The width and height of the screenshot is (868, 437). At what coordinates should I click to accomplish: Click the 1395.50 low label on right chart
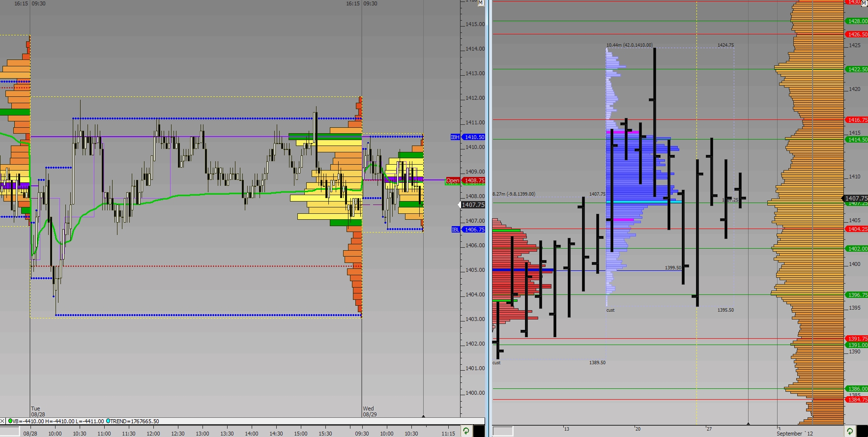725,310
